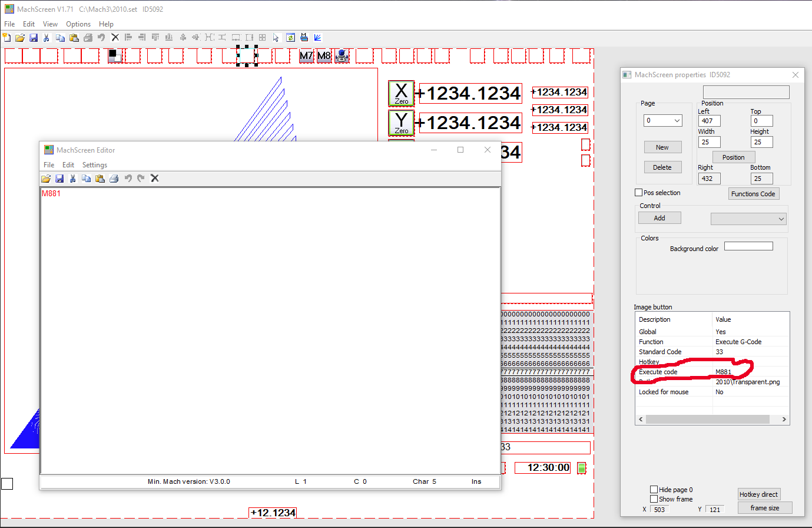
Task: Click the M881 text in editor area
Action: (x=51, y=193)
